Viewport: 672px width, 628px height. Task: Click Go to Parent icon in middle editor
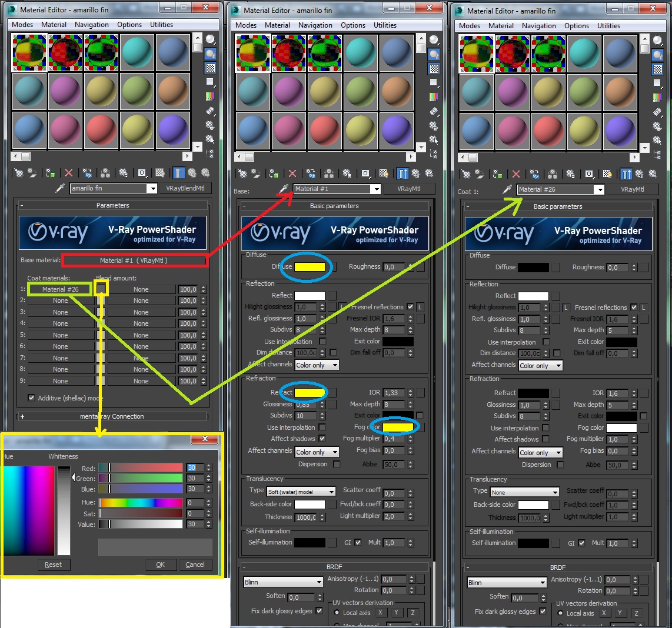[415, 173]
